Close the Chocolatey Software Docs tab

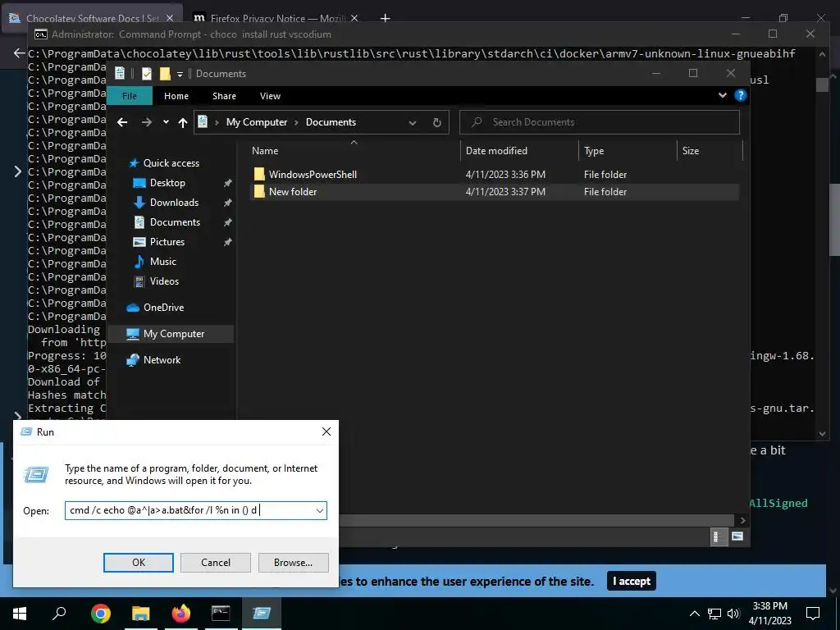point(169,18)
